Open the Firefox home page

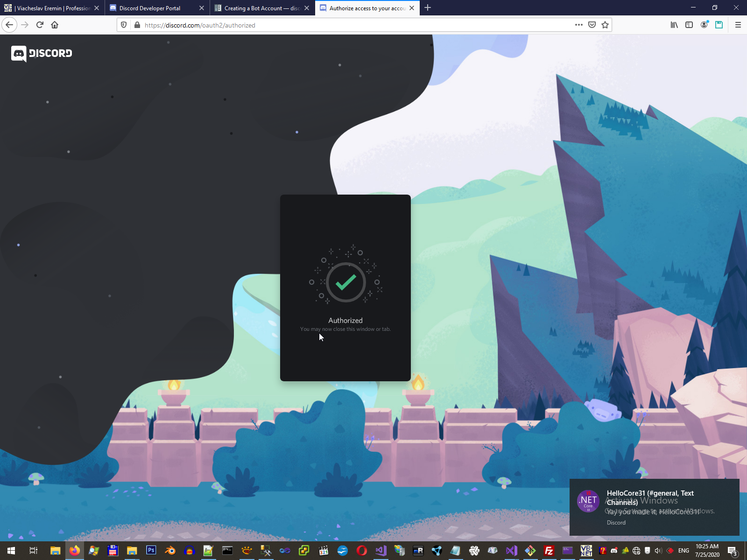(55, 25)
